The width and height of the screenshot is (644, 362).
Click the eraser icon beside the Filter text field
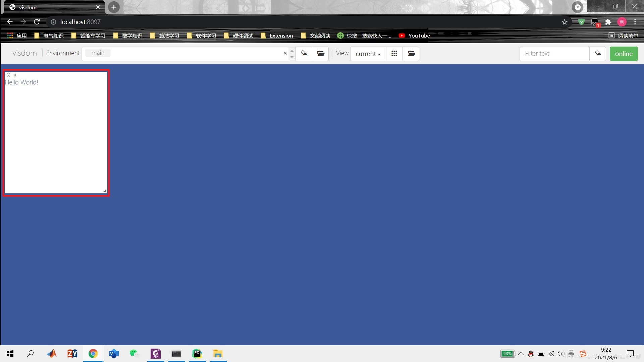(598, 54)
